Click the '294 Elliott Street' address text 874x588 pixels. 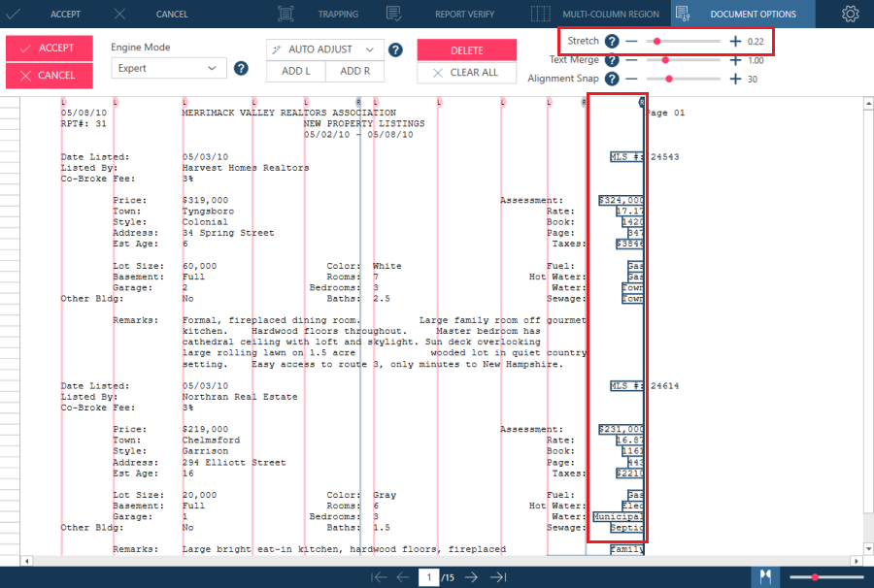point(233,462)
